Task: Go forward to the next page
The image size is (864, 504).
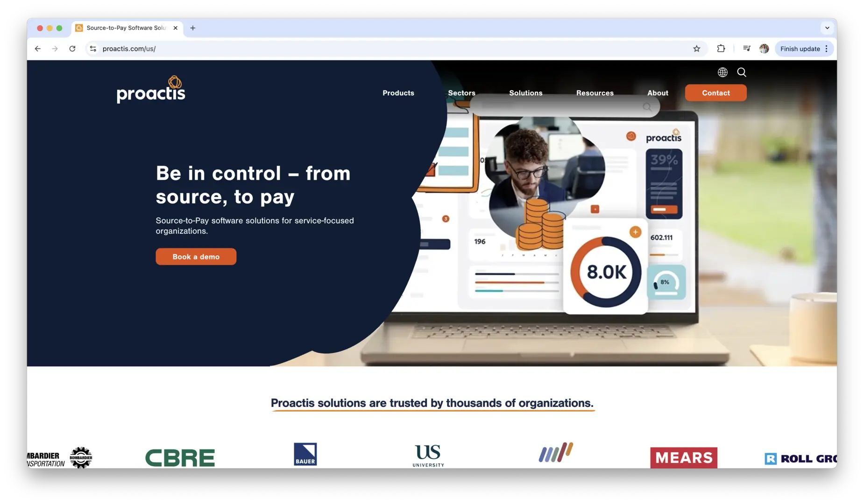Action: point(55,49)
